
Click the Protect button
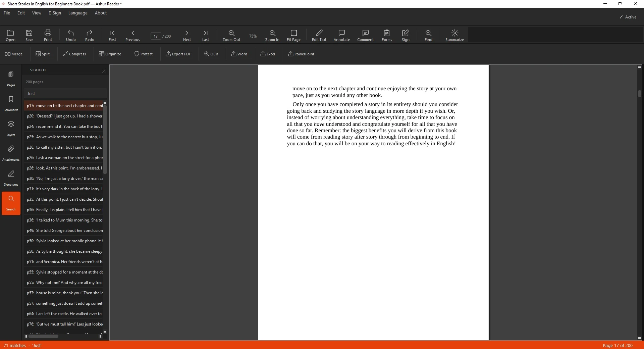click(144, 54)
